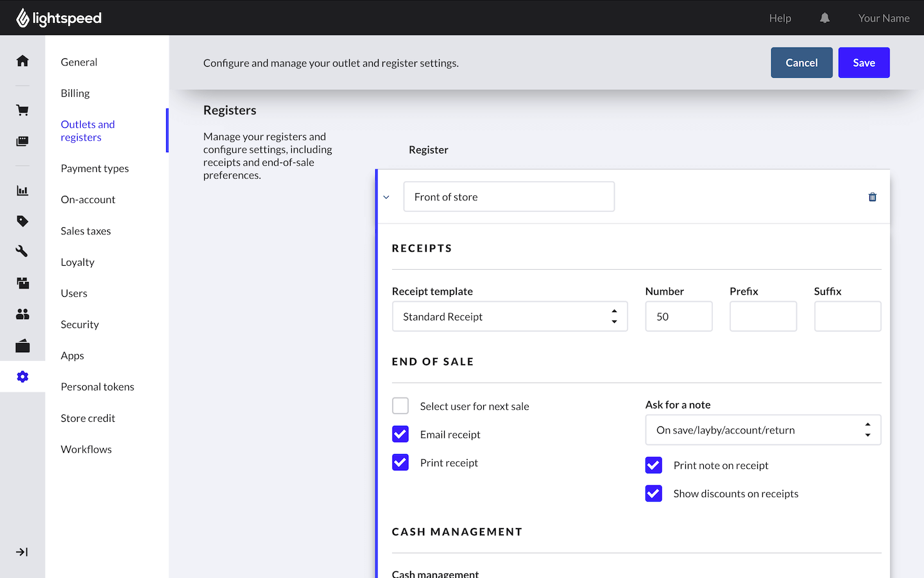The height and width of the screenshot is (578, 924).
Task: Click the receipt Number field
Action: pos(678,317)
